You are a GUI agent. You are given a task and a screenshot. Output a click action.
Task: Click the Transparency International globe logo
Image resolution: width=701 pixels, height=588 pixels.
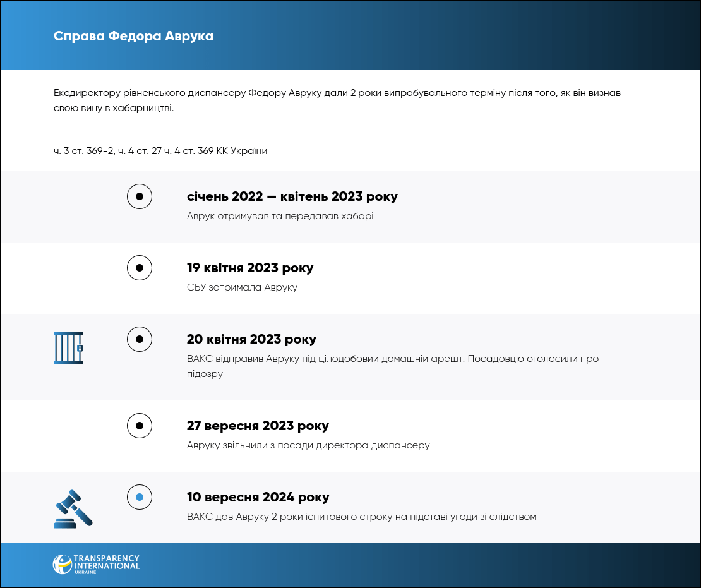coord(62,564)
